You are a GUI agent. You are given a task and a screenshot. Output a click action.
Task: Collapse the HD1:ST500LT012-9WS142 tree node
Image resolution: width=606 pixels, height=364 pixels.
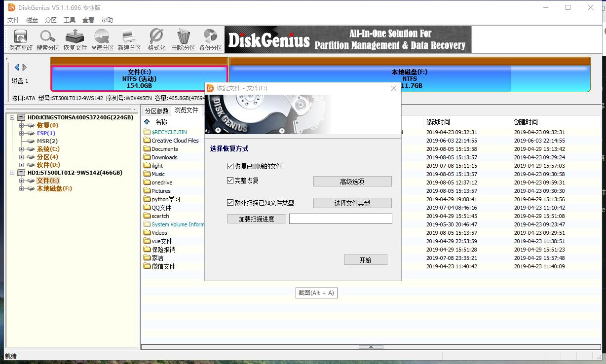coord(13,173)
